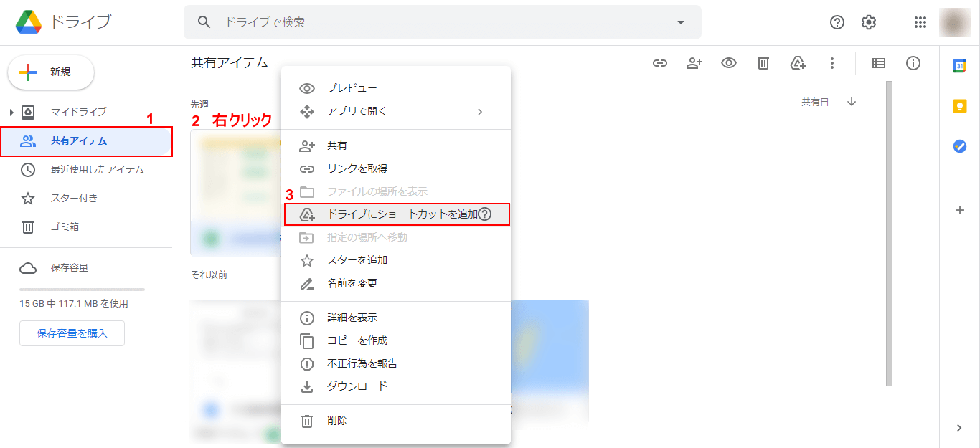This screenshot has width=980, height=448.
Task: Toggle the 共有日 sort direction arrow
Action: tap(851, 102)
